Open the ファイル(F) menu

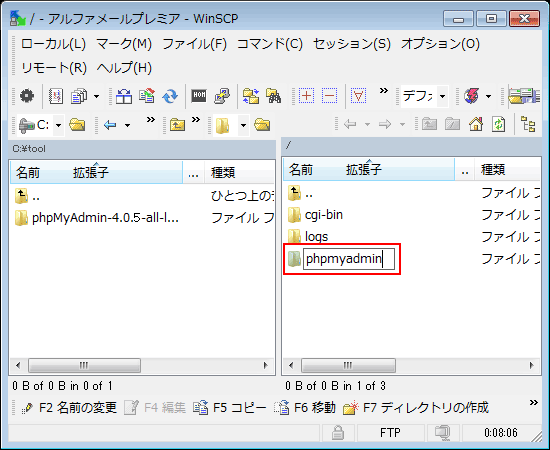click(x=195, y=44)
